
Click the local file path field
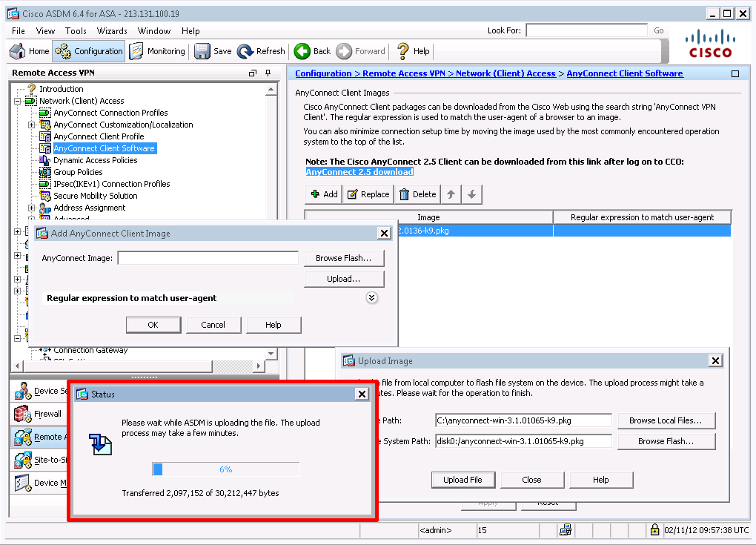(x=523, y=420)
